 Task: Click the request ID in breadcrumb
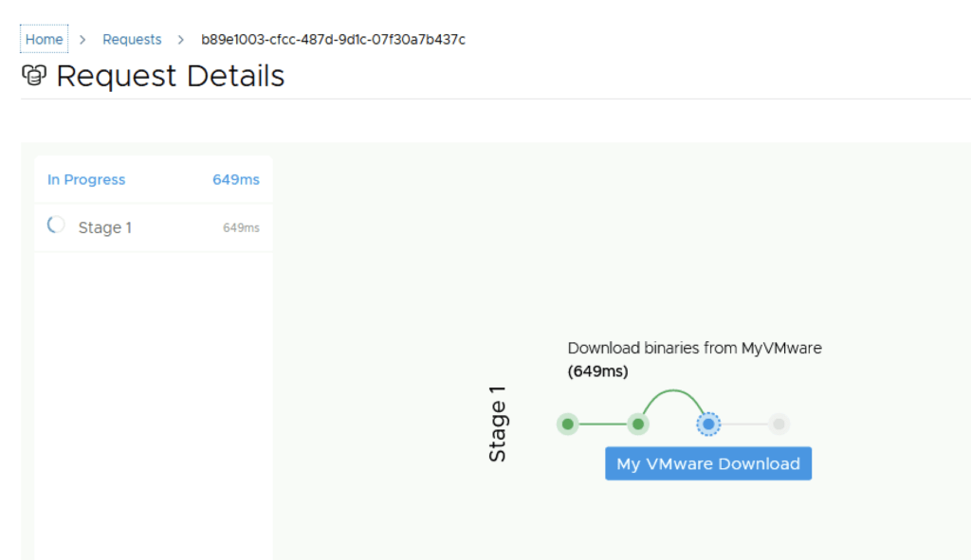coord(333,40)
